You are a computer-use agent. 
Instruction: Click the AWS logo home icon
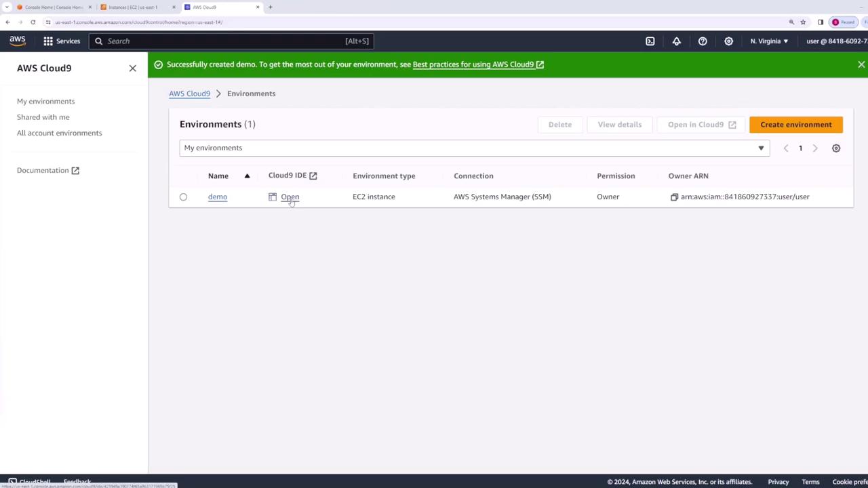click(18, 41)
